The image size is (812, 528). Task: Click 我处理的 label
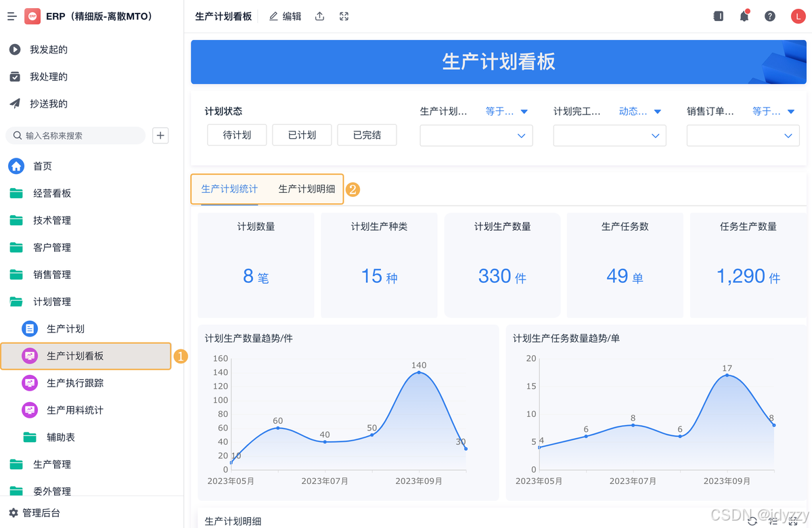pos(49,76)
